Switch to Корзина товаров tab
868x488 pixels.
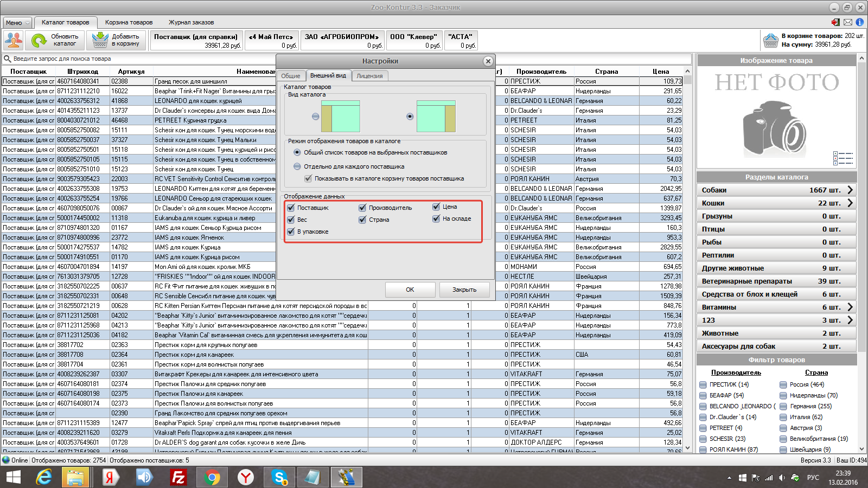pyautogui.click(x=129, y=22)
